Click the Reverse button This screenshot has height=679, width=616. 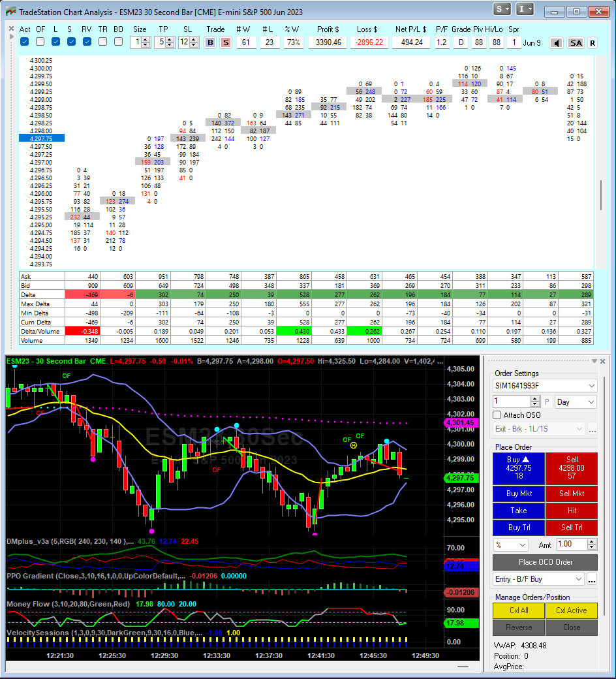tap(519, 627)
